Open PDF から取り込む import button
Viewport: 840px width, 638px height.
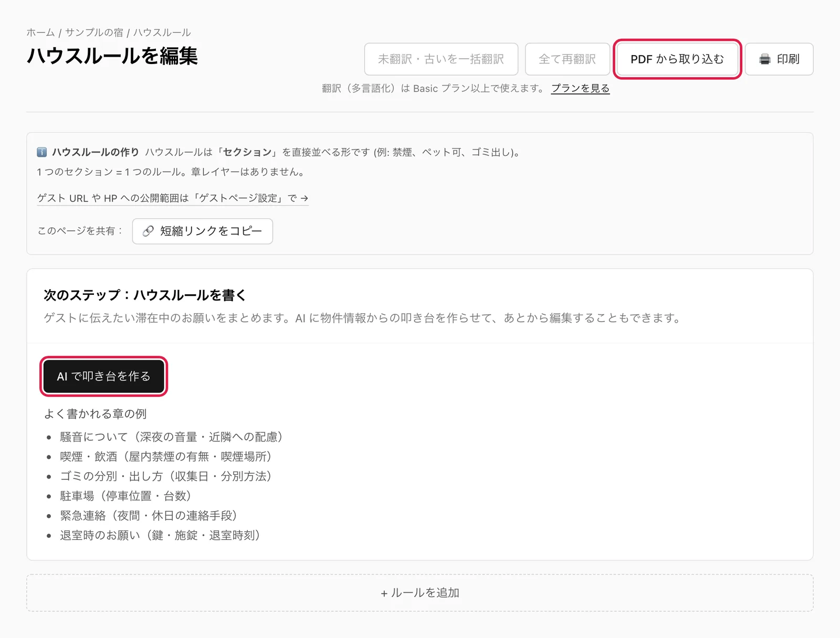(x=677, y=59)
